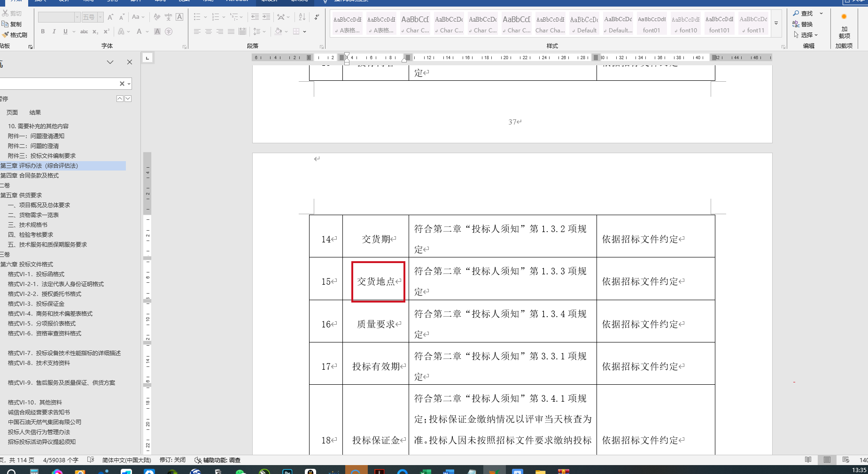Apply the Default style from gallery
Viewport: 868px width, 474px height.
point(584,24)
